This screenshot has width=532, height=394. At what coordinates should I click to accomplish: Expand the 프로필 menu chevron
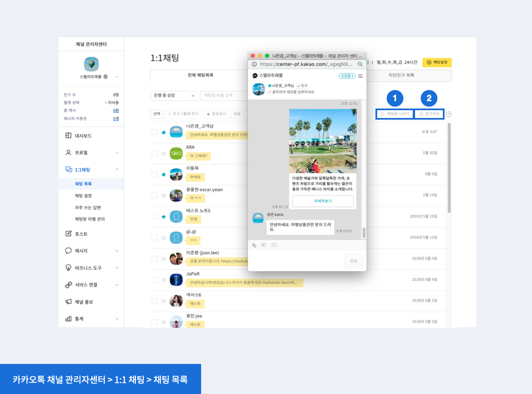pos(117,152)
